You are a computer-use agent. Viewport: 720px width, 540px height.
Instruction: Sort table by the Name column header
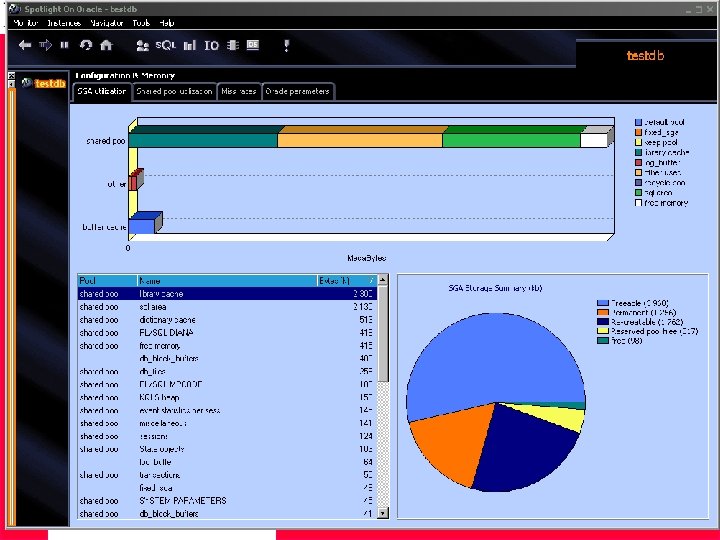click(227, 281)
